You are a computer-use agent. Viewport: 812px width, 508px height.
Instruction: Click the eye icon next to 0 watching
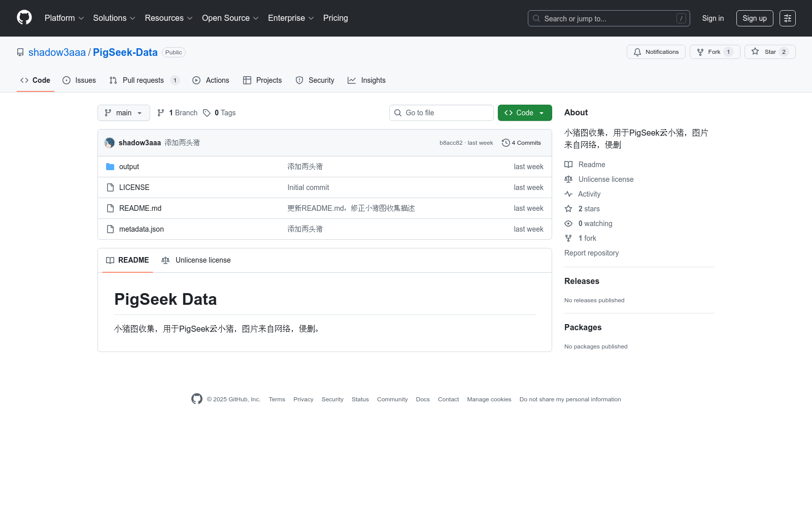pyautogui.click(x=568, y=224)
